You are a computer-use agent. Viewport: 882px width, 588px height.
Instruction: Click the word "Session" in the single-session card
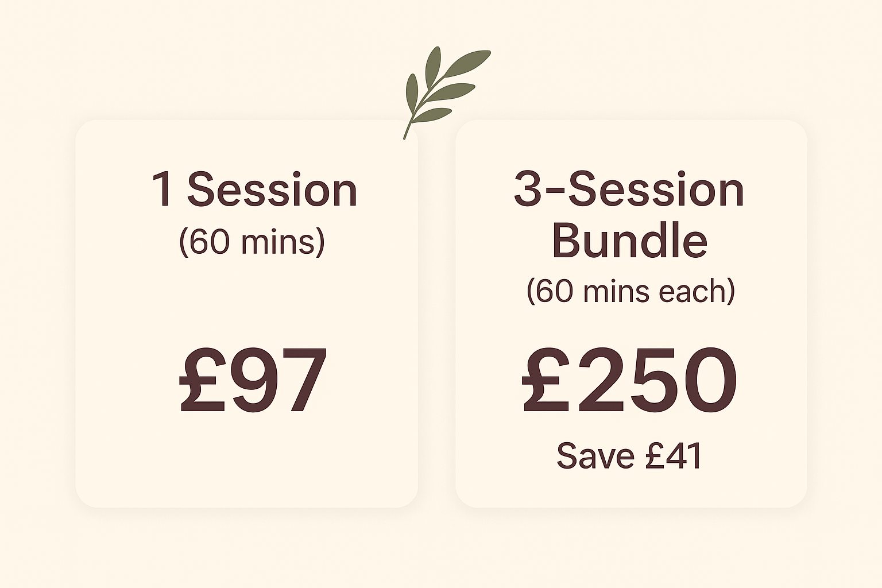[272, 189]
